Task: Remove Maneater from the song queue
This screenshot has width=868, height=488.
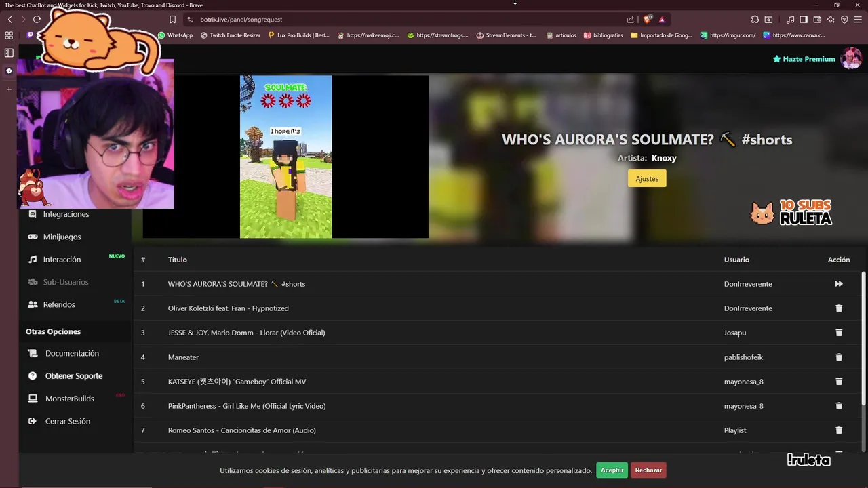Action: (839, 357)
